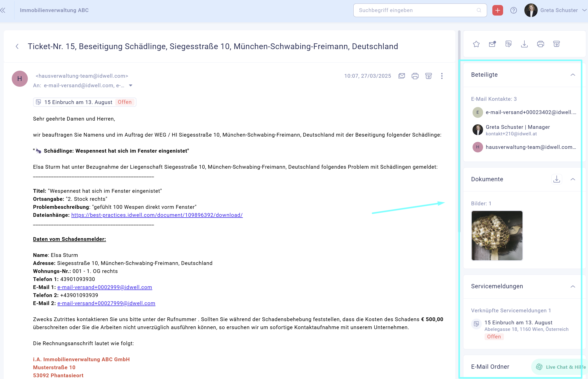Print ticket using right toolbar printer icon
588x379 pixels.
coord(540,44)
